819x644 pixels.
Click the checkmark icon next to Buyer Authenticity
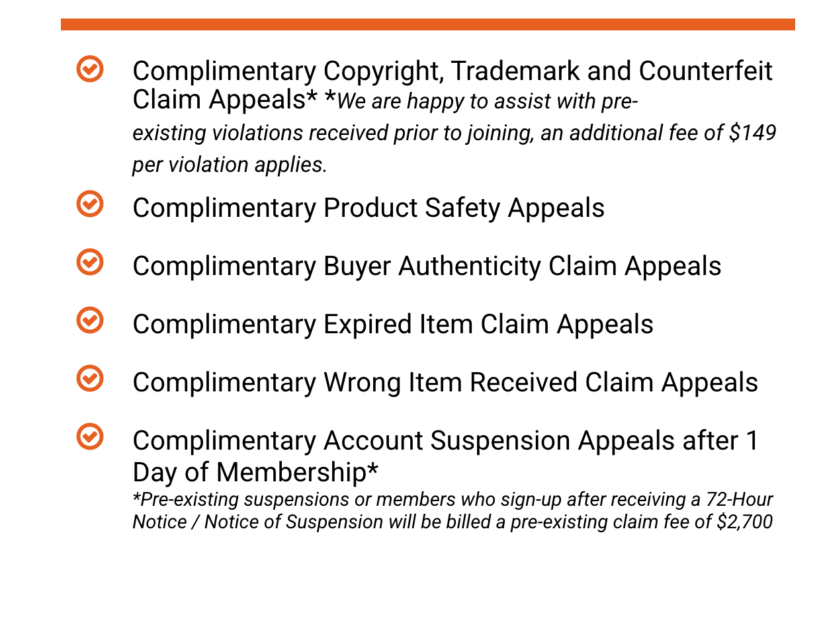tap(90, 262)
